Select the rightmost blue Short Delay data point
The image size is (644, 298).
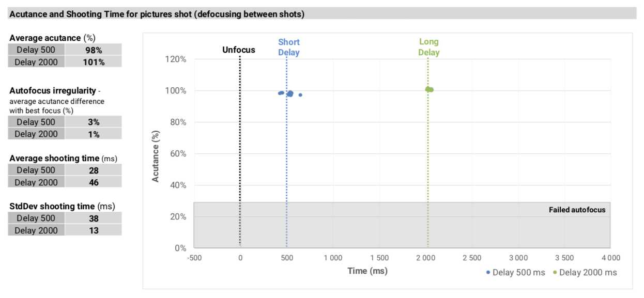pos(300,95)
